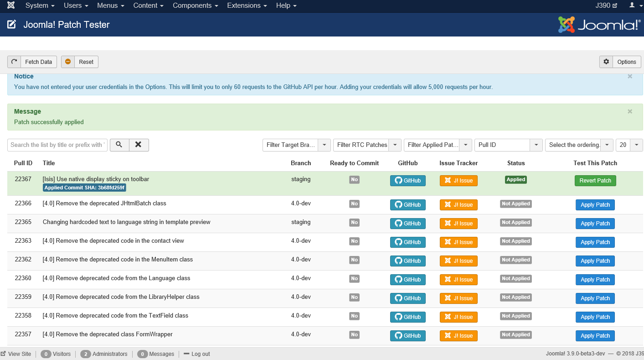Open J! Issue tracker for pull 22363
The width and height of the screenshot is (644, 360).
tap(459, 242)
